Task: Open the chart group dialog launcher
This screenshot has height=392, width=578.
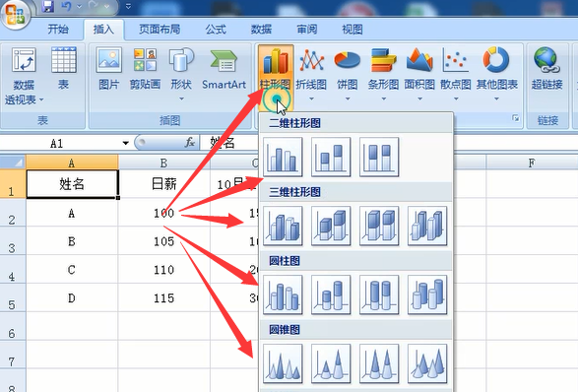Action: tap(515, 118)
